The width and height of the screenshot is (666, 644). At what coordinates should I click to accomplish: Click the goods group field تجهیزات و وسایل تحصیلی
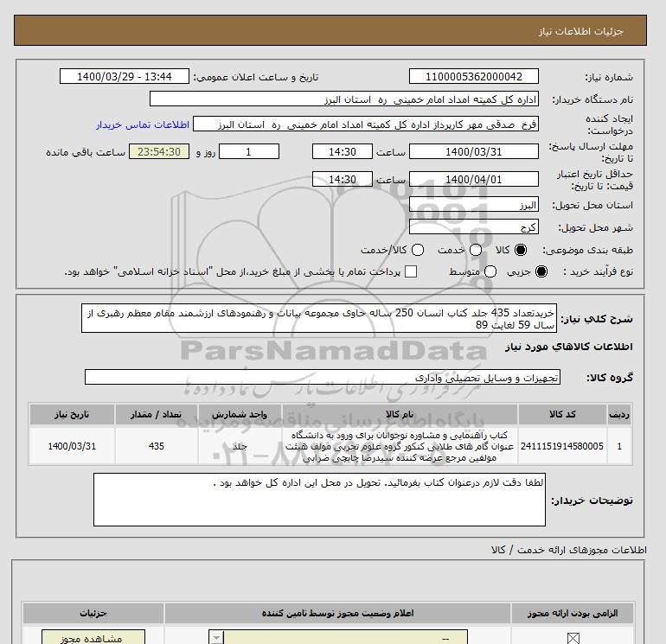[323, 377]
